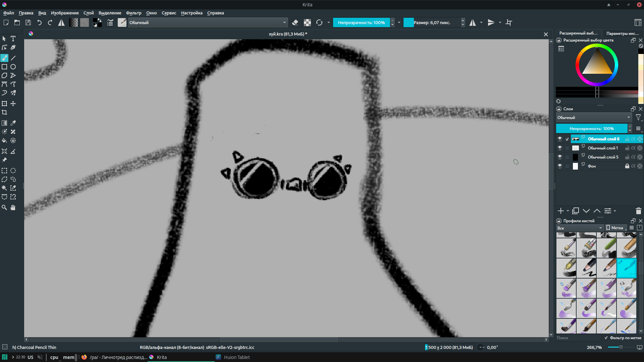The width and height of the screenshot is (644, 362).
Task: Select the Text tool
Action: (13, 39)
